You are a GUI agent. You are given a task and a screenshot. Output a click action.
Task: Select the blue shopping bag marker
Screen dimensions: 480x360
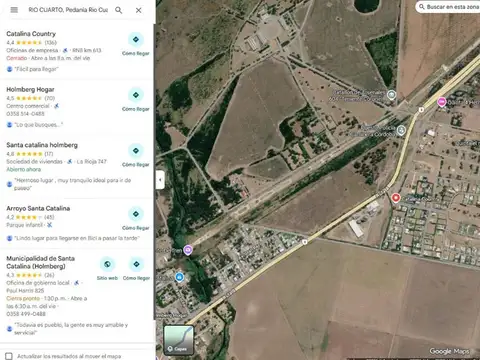coord(179,277)
